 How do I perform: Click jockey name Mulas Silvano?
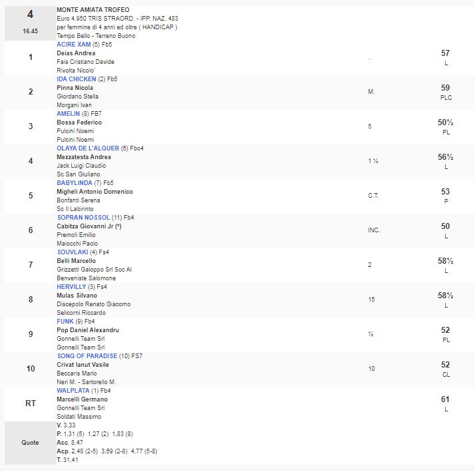77,296
